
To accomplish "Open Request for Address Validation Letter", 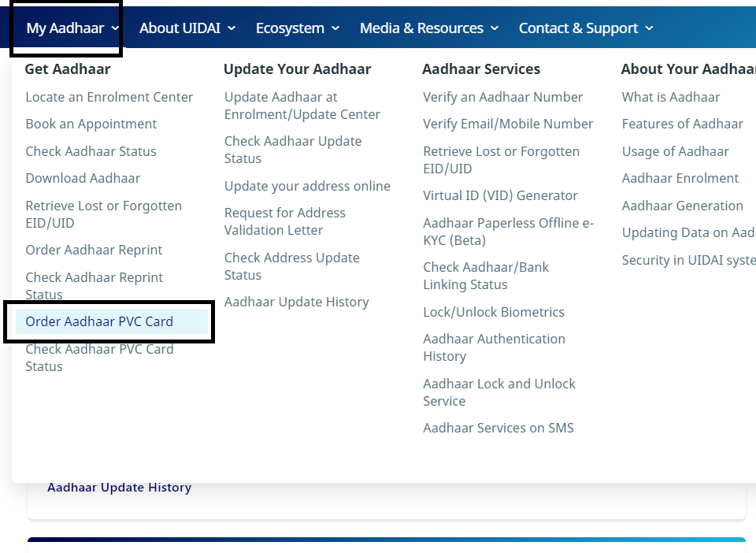I will 284,221.
